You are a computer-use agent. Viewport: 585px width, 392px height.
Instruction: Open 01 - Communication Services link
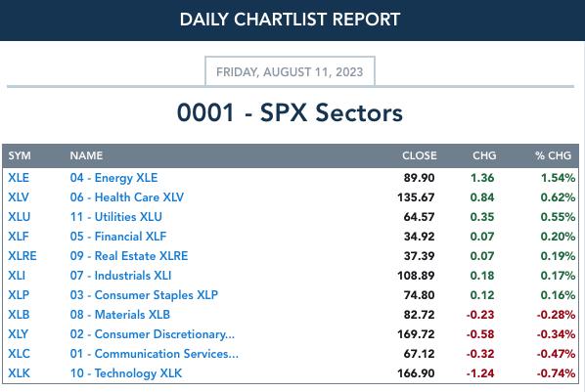[x=155, y=354]
